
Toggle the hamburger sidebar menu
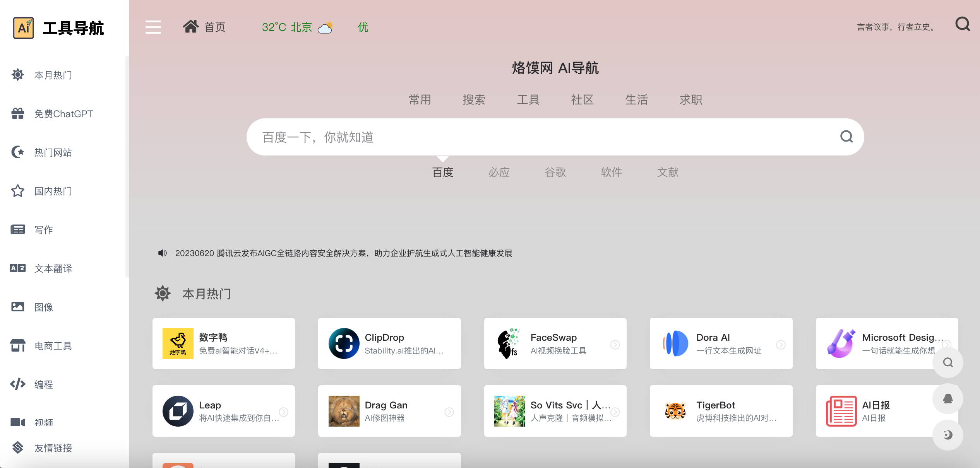153,27
